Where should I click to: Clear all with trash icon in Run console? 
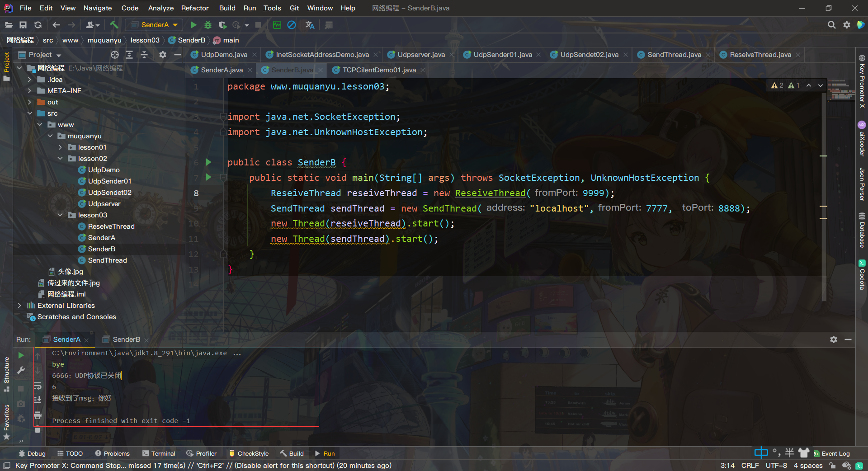coord(38,429)
